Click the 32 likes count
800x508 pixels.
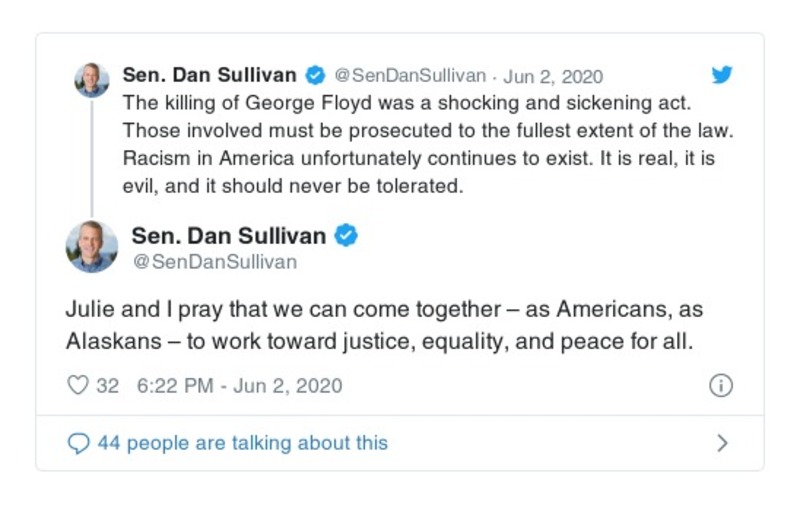(107, 386)
